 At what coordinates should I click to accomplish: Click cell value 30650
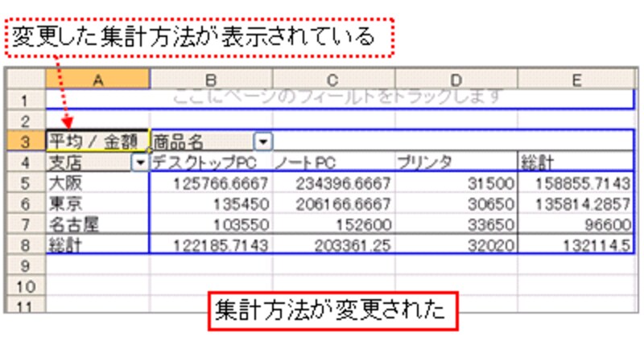tap(456, 204)
